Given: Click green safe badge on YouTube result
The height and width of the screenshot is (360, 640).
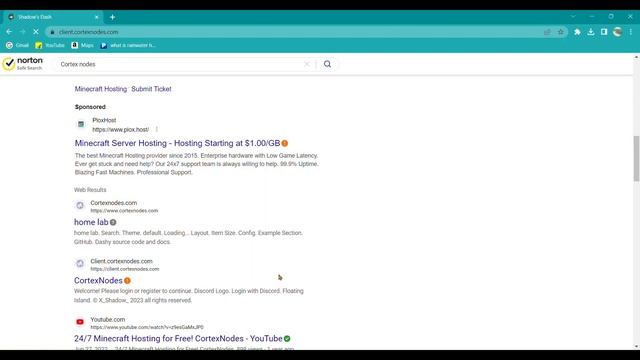Looking at the screenshot, I should point(287,338).
